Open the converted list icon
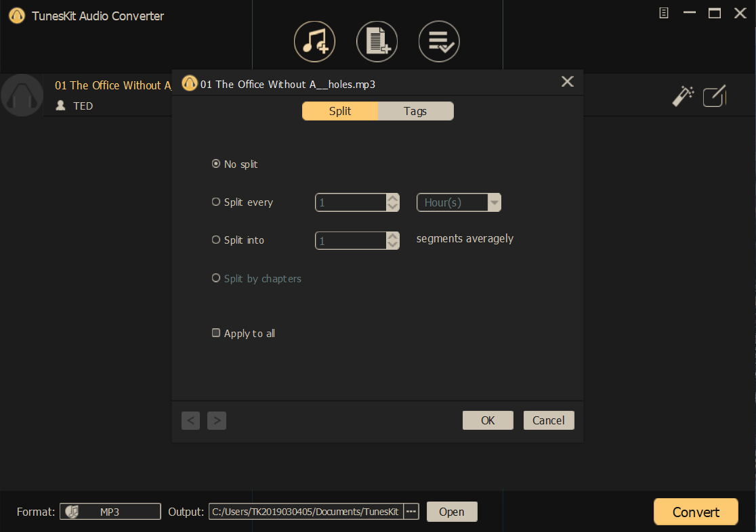This screenshot has width=756, height=532. click(438, 41)
